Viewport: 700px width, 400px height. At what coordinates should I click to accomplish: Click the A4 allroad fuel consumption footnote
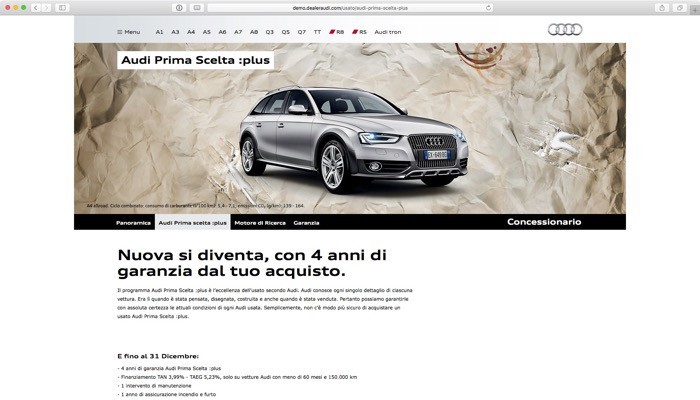(x=195, y=206)
